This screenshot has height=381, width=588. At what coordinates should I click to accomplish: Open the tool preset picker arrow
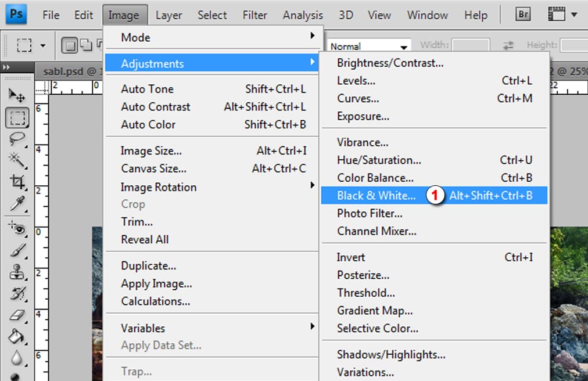click(42, 45)
